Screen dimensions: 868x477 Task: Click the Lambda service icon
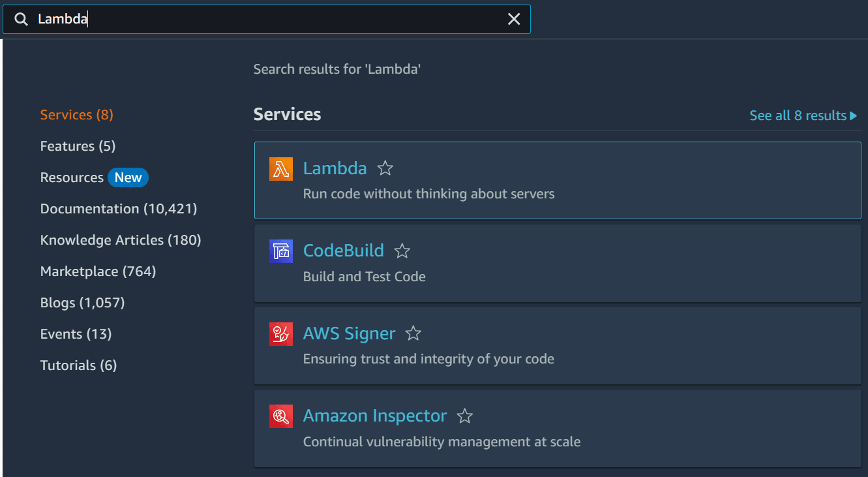tap(281, 168)
